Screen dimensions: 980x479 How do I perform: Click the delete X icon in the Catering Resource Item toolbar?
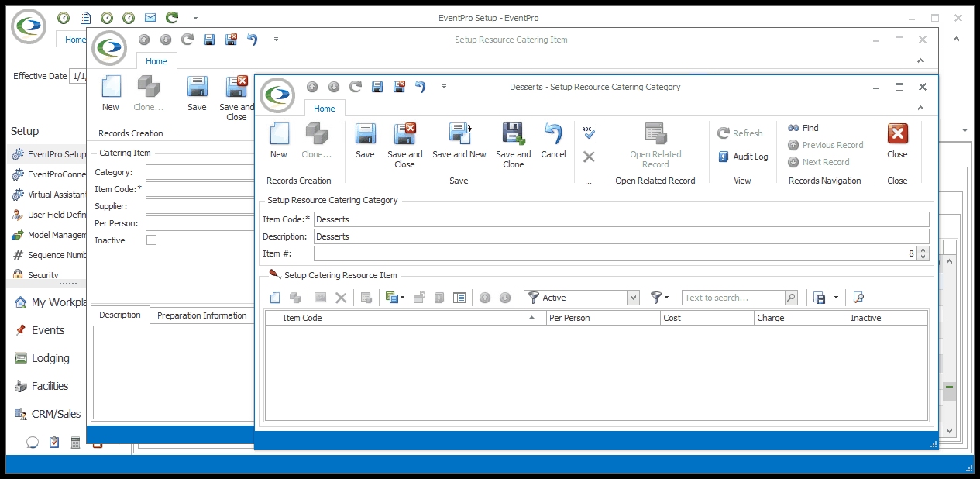coord(341,298)
